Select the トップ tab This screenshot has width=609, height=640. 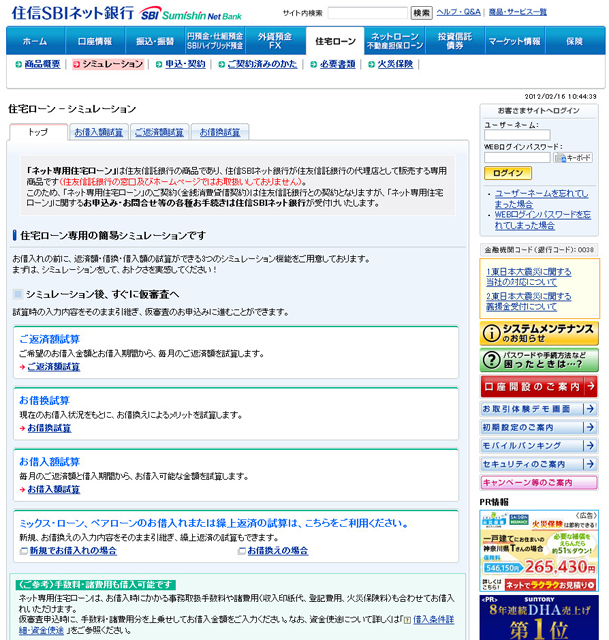point(38,132)
